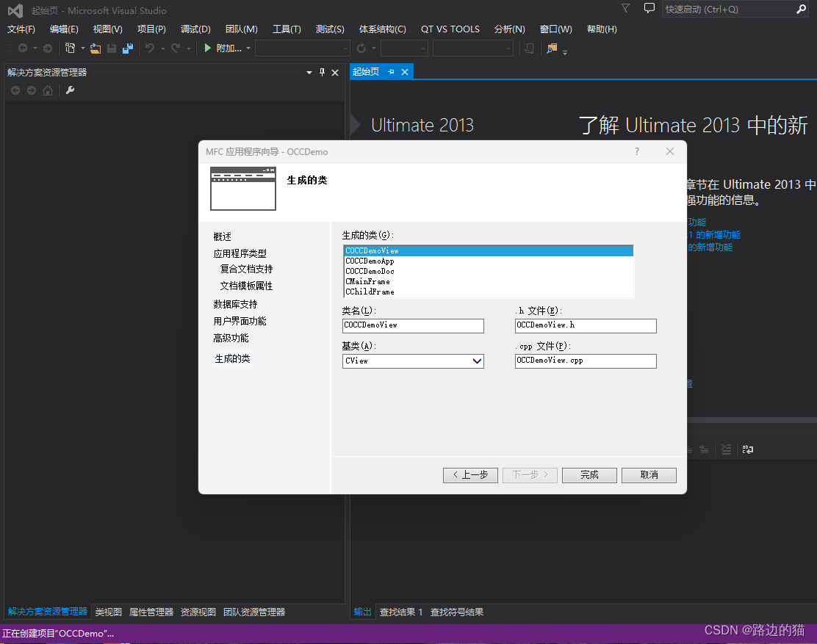Click the Save All toolbar icon

point(128,48)
